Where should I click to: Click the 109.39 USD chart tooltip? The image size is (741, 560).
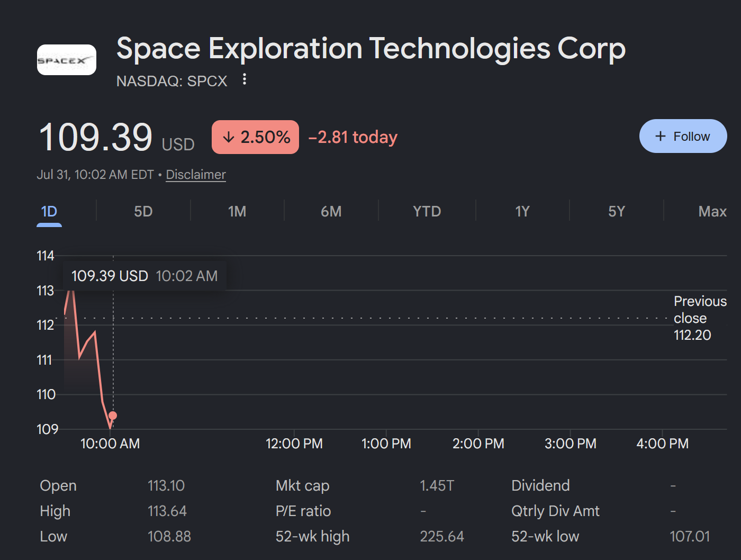(x=144, y=276)
